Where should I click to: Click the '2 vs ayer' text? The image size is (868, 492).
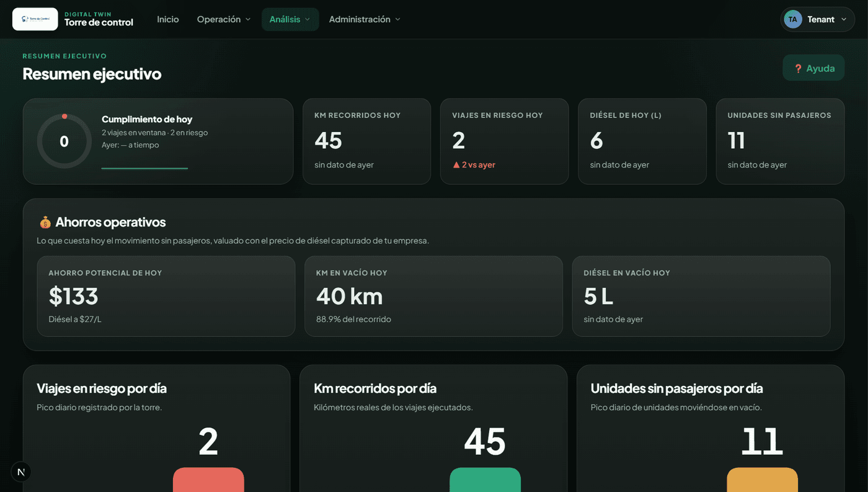[479, 165]
